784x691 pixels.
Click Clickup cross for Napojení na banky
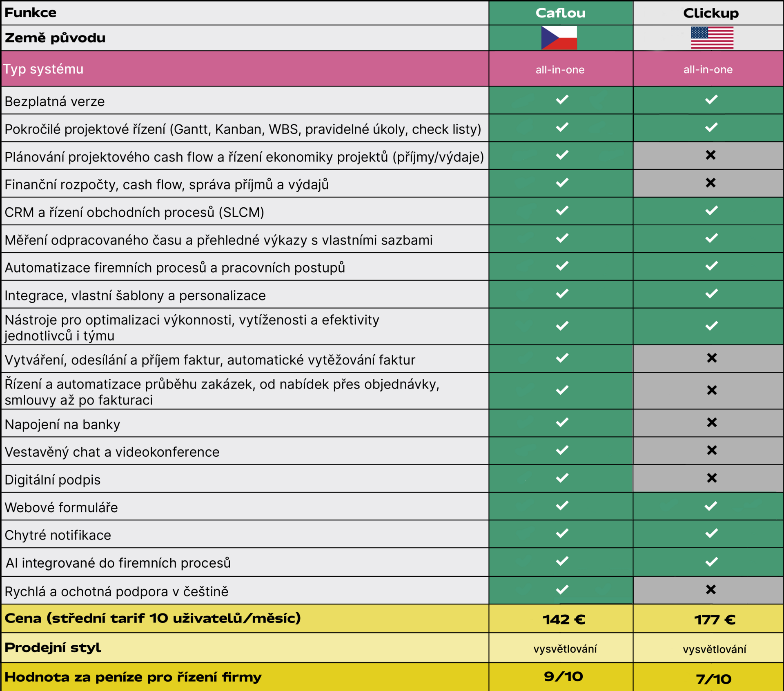pyautogui.click(x=712, y=422)
